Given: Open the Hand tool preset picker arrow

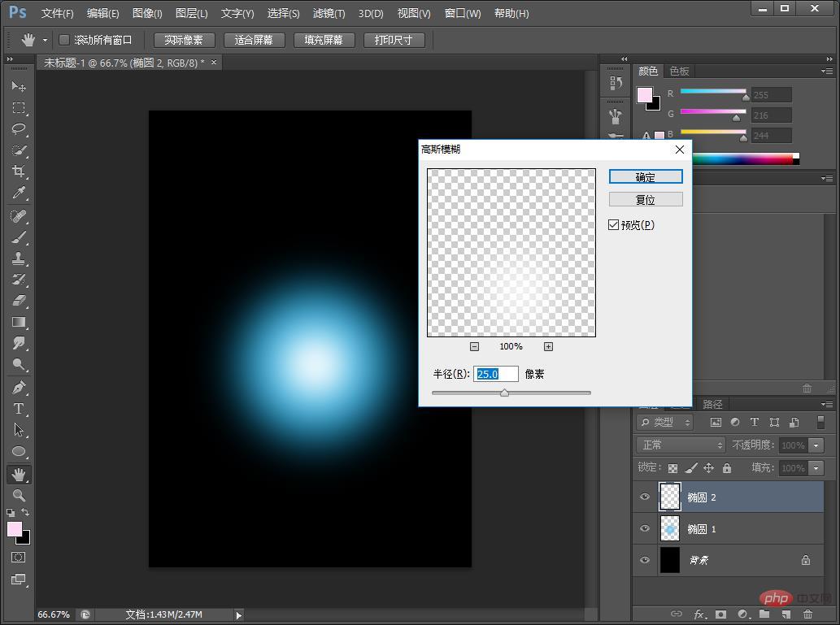Looking at the screenshot, I should [x=45, y=40].
